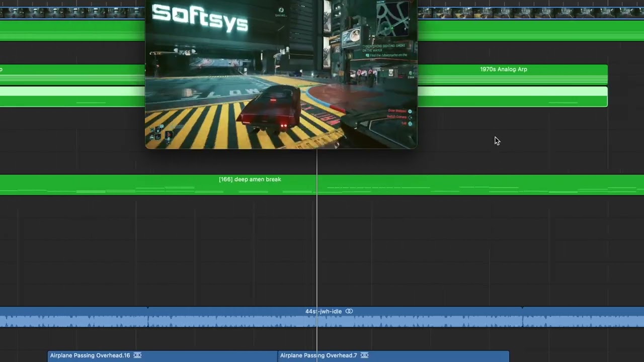Select the Airplane Passing Overhead.7 clip
Viewport: 644px width, 362px height.
[x=393, y=356]
